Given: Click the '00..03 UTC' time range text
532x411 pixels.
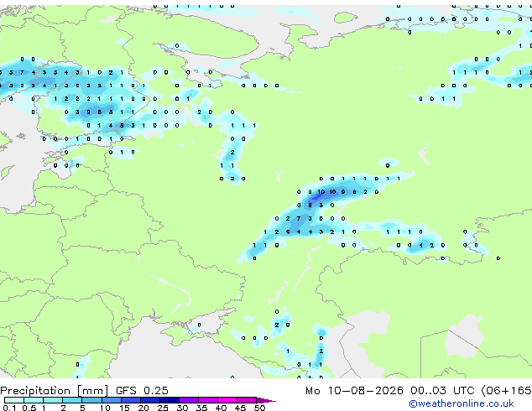Looking at the screenshot, I should coord(441,391).
